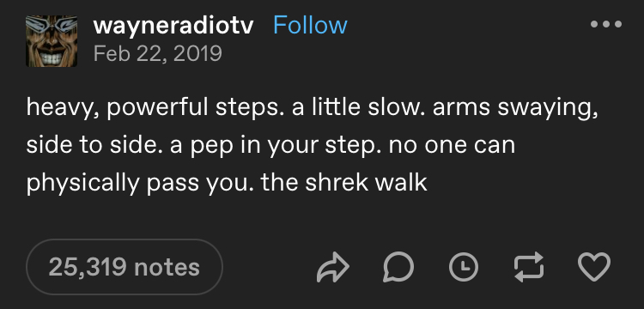Click the words 'arms swaying,'

coord(515,108)
